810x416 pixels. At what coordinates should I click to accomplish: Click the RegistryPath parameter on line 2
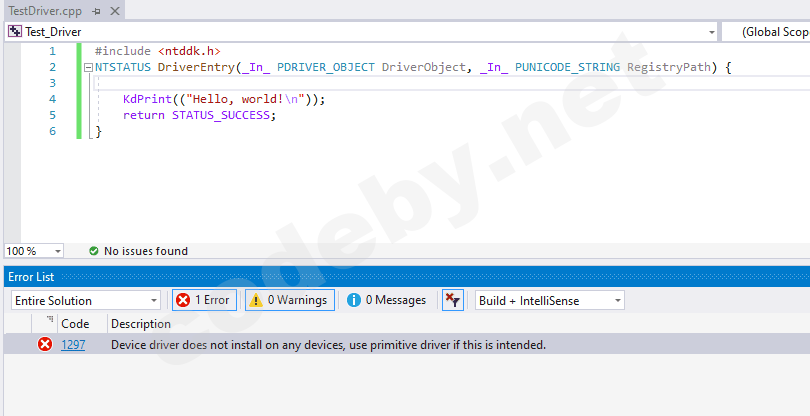point(669,67)
